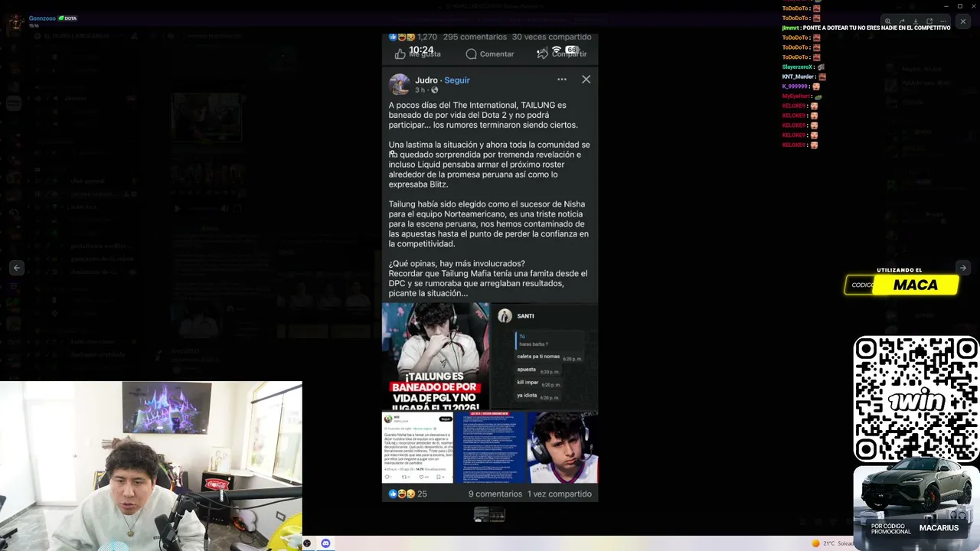The image size is (980, 551).
Task: Open the 9 comentarios link
Action: [495, 494]
